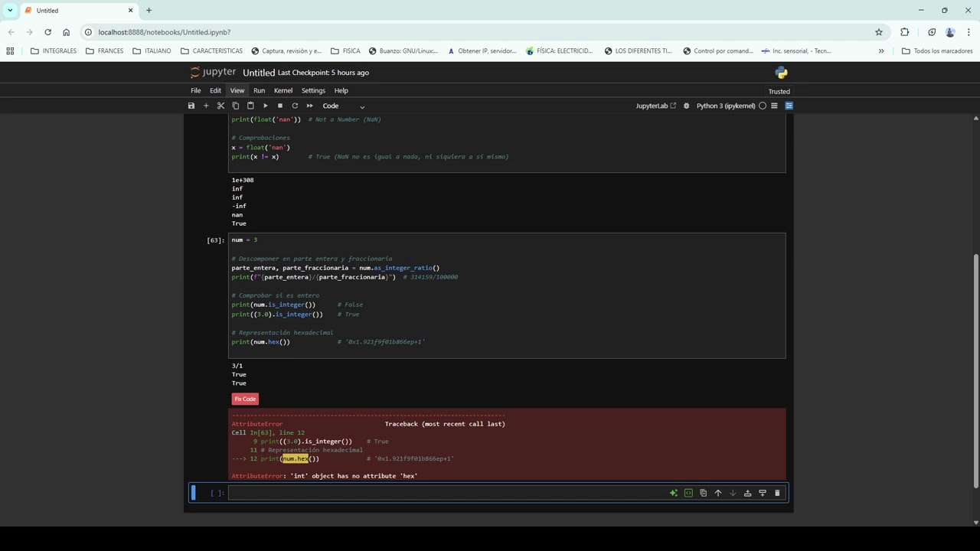Open the Google apps grid in bookmarks bar

click(x=10, y=51)
